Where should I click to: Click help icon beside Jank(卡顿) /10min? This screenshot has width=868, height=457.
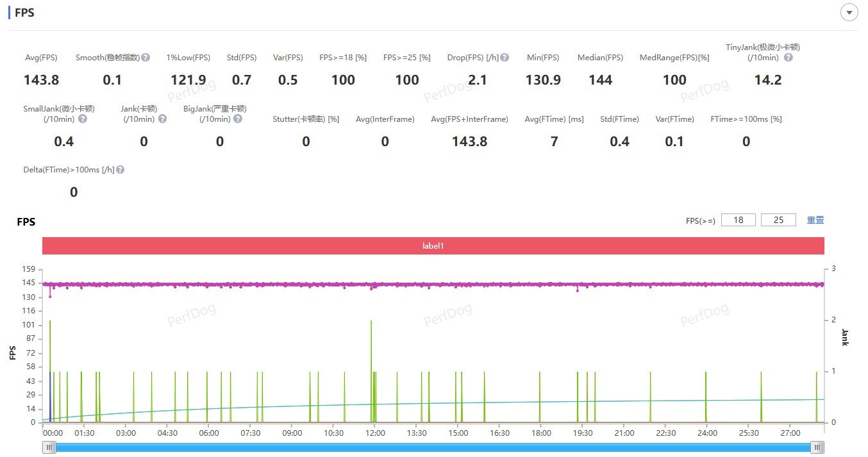162,119
